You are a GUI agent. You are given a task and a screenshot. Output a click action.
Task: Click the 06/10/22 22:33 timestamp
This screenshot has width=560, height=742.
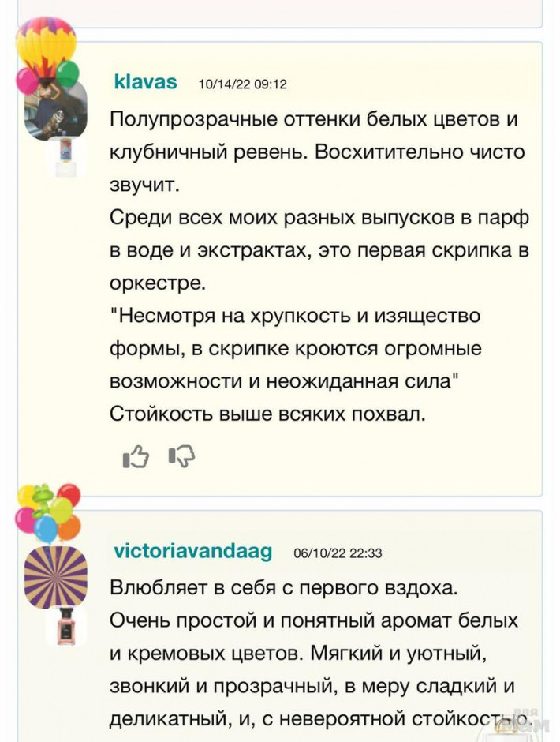338,553
